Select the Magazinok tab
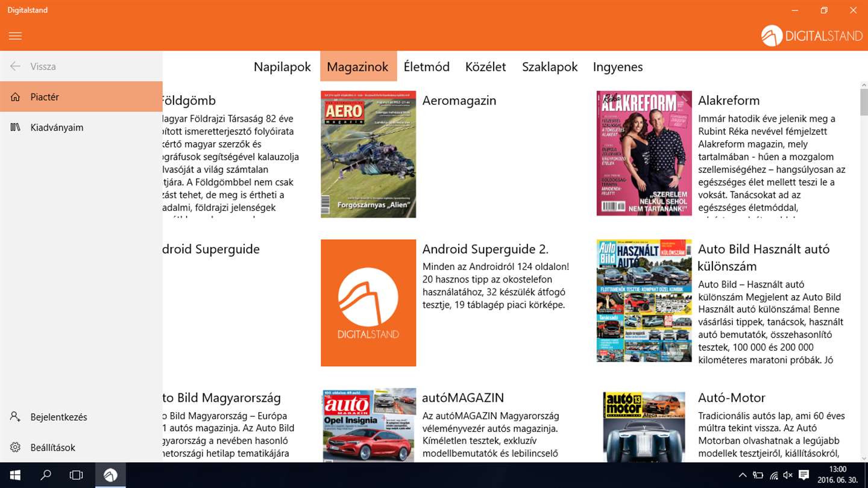 click(x=357, y=66)
